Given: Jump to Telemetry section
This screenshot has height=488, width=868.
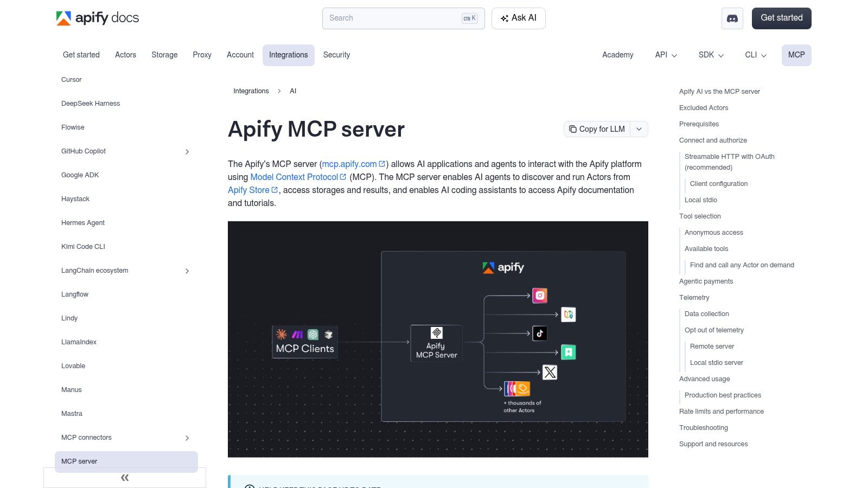Looking at the screenshot, I should [694, 298].
